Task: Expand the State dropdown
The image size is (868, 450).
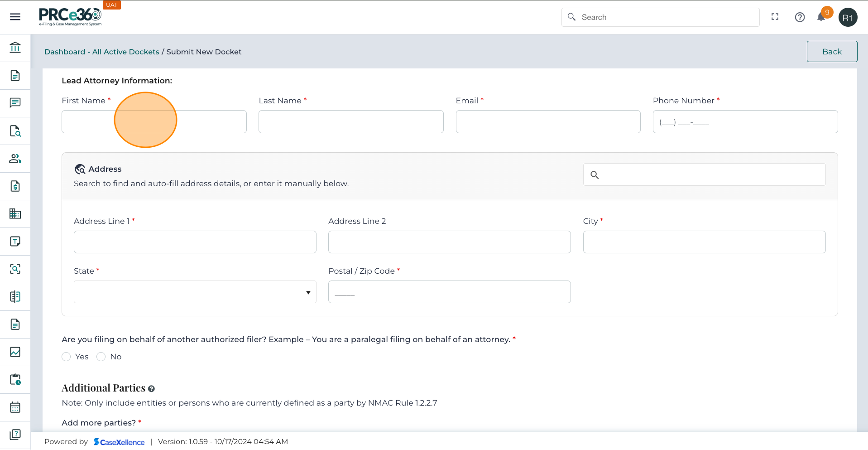Action: (x=195, y=292)
